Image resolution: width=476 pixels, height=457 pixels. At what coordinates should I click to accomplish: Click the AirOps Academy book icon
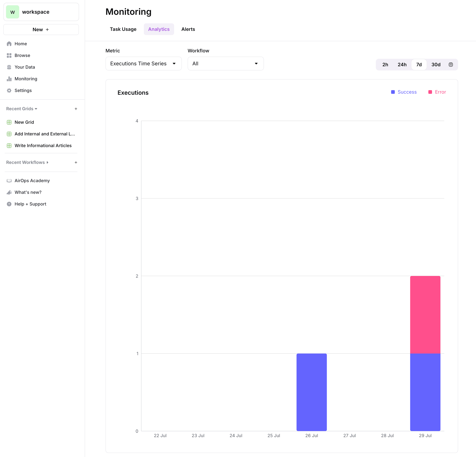(x=9, y=181)
